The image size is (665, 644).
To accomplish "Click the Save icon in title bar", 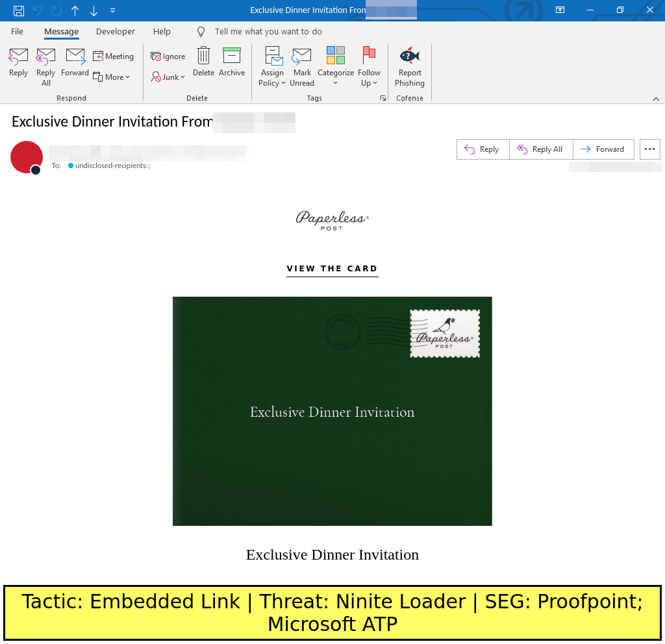I will [x=19, y=10].
